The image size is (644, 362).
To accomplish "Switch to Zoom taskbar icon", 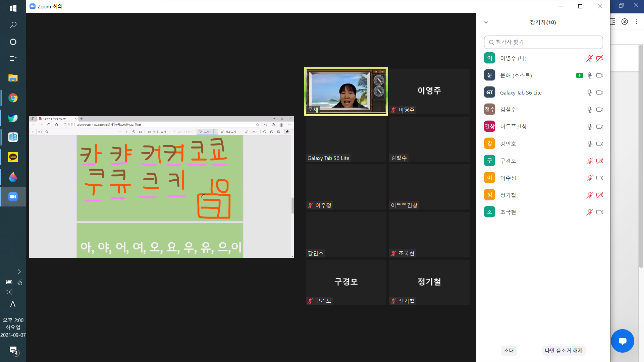I will tap(13, 197).
